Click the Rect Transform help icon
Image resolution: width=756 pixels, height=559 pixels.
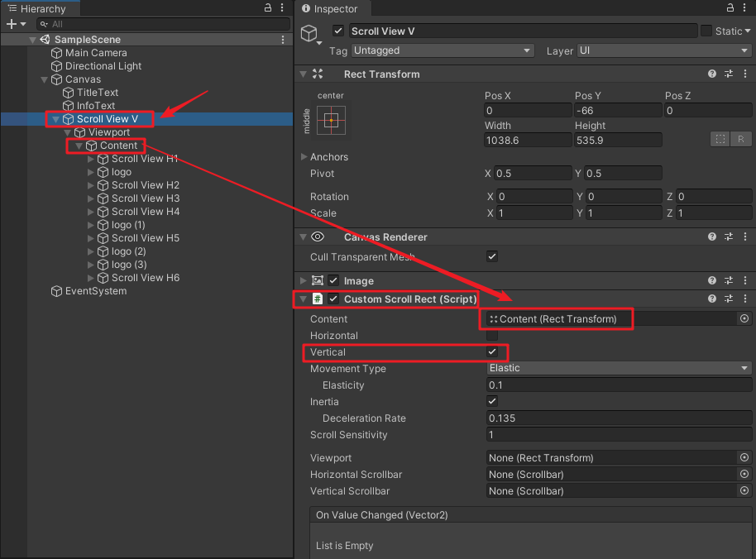pos(711,74)
